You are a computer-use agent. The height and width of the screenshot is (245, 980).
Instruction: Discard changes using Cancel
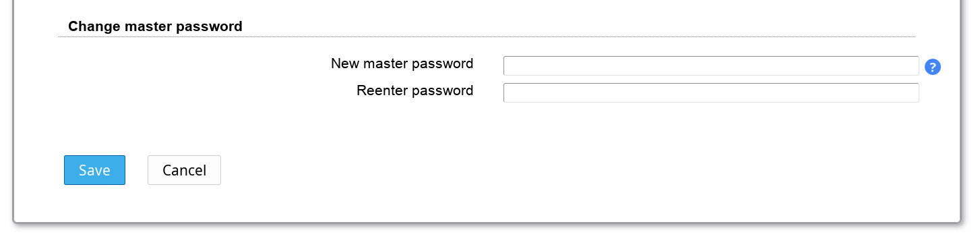click(x=184, y=170)
